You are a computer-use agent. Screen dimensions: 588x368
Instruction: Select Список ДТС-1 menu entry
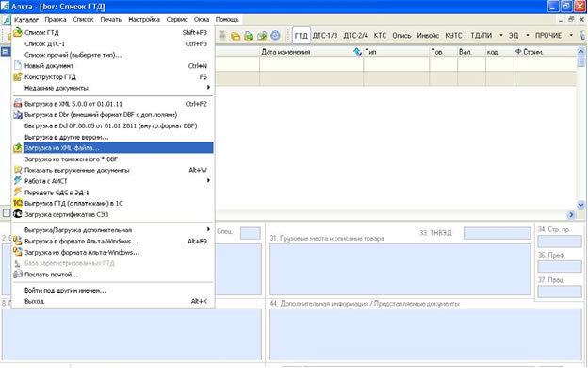pyautogui.click(x=112, y=43)
